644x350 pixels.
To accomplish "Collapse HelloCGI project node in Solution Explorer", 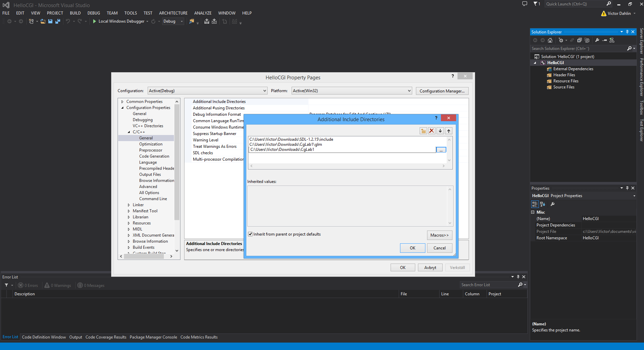I will tap(535, 63).
